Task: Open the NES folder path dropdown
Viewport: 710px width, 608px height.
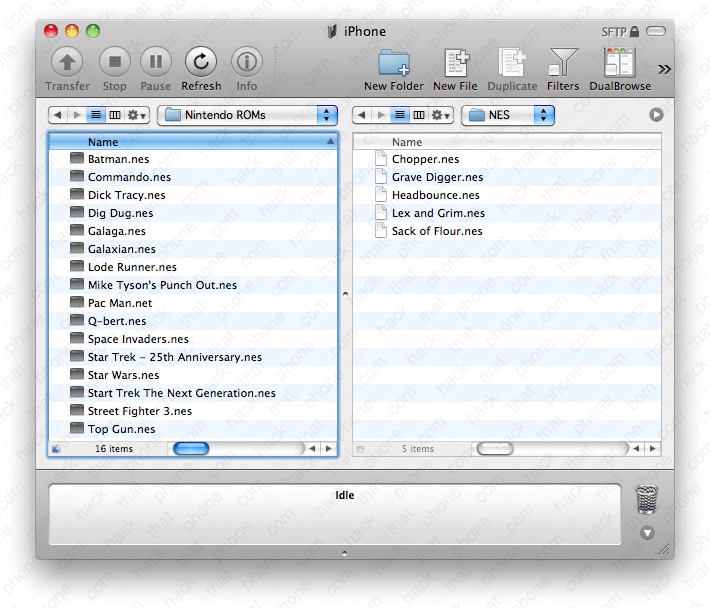Action: tap(507, 115)
